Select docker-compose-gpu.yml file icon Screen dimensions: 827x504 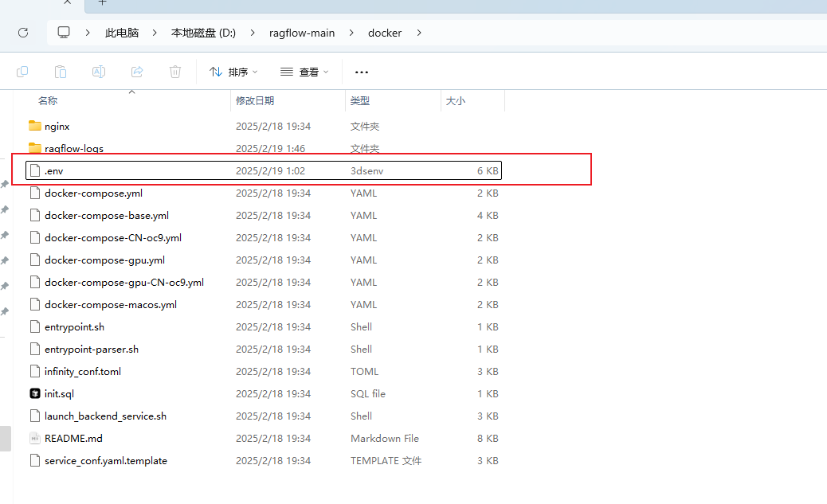coord(35,260)
